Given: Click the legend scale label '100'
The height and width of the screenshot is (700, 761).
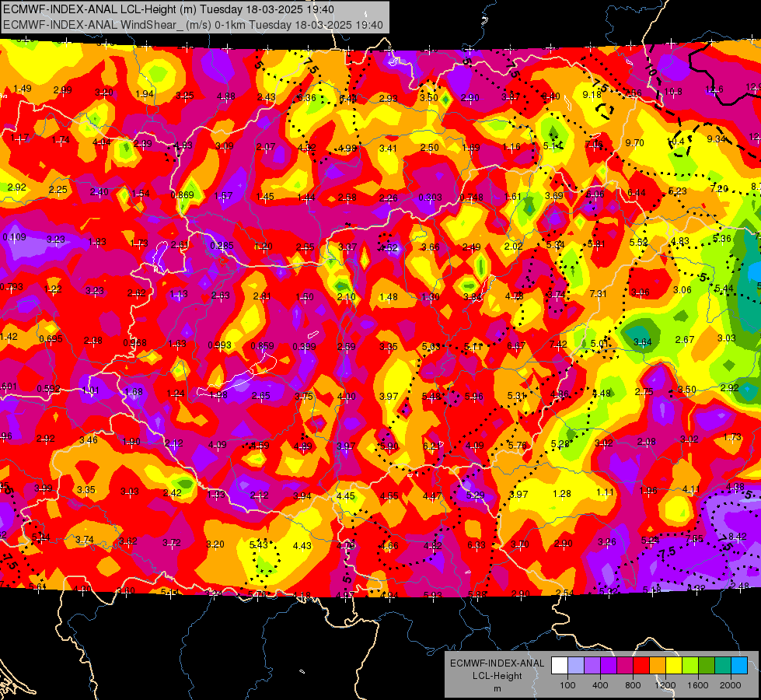Looking at the screenshot, I should tap(568, 685).
